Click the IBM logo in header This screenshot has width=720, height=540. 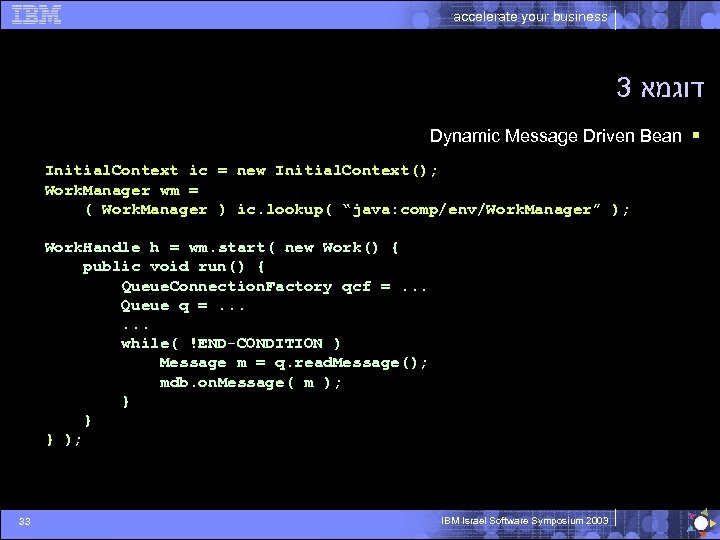[36, 15]
